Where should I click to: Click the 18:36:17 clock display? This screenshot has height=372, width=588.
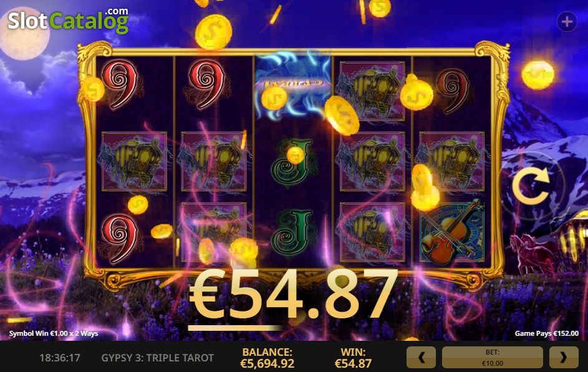pyautogui.click(x=60, y=358)
